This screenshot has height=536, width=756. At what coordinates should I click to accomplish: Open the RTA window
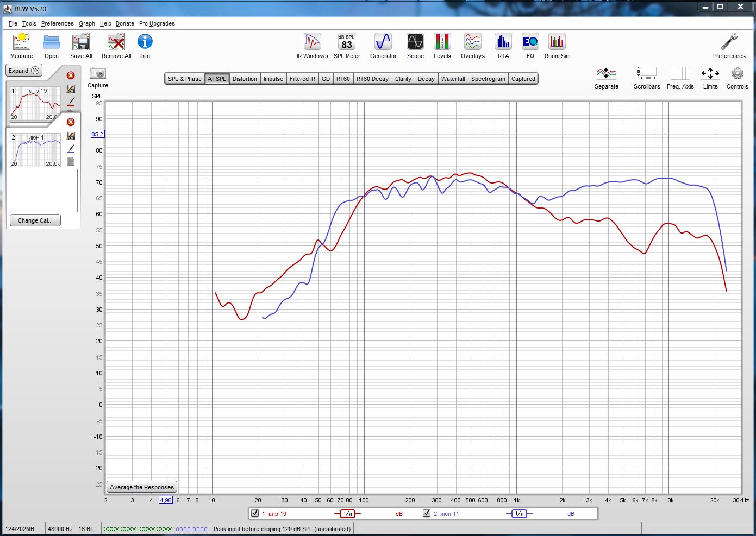pos(503,43)
